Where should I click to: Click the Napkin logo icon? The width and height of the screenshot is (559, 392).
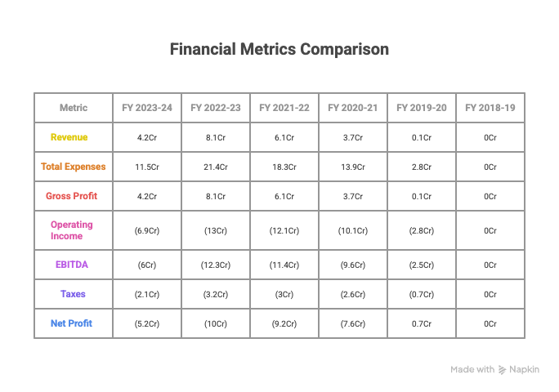(x=504, y=370)
